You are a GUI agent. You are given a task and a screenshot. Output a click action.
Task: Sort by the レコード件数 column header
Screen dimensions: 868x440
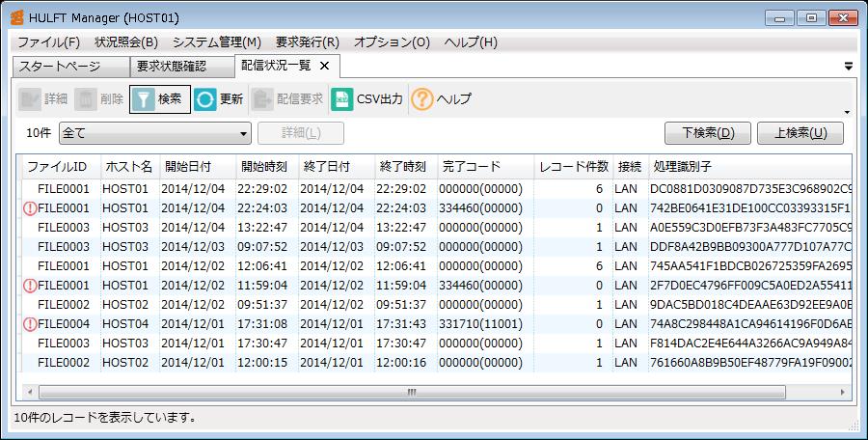(574, 167)
